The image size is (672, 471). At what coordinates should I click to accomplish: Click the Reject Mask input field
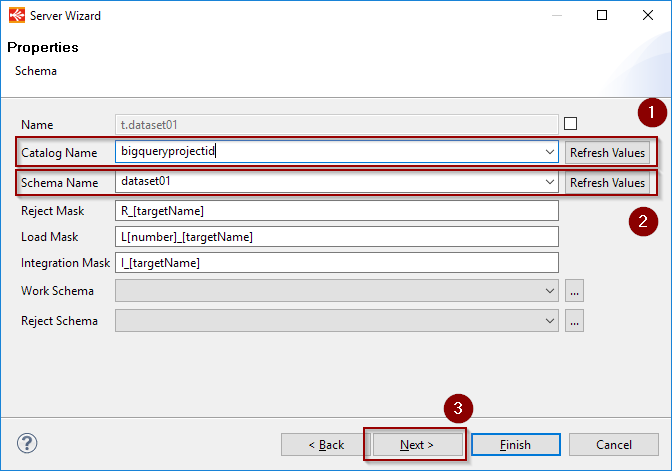point(336,210)
